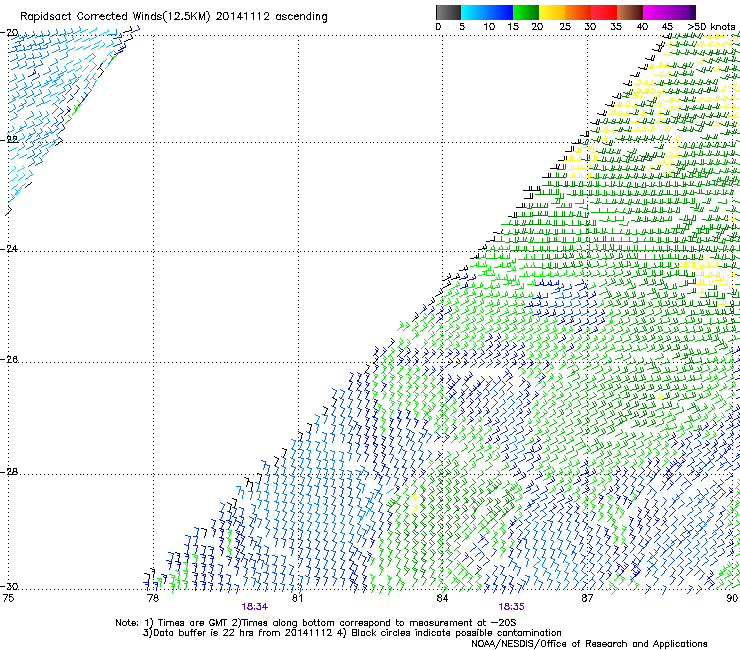Viewport: 740px width, 650px height.
Task: Click the 18:34 time marker
Action: 255,607
